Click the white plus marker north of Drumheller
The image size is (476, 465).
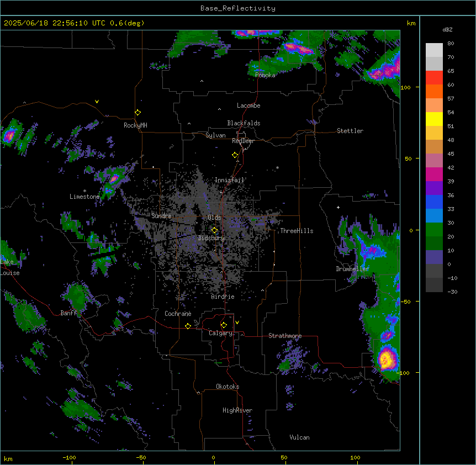pos(338,207)
